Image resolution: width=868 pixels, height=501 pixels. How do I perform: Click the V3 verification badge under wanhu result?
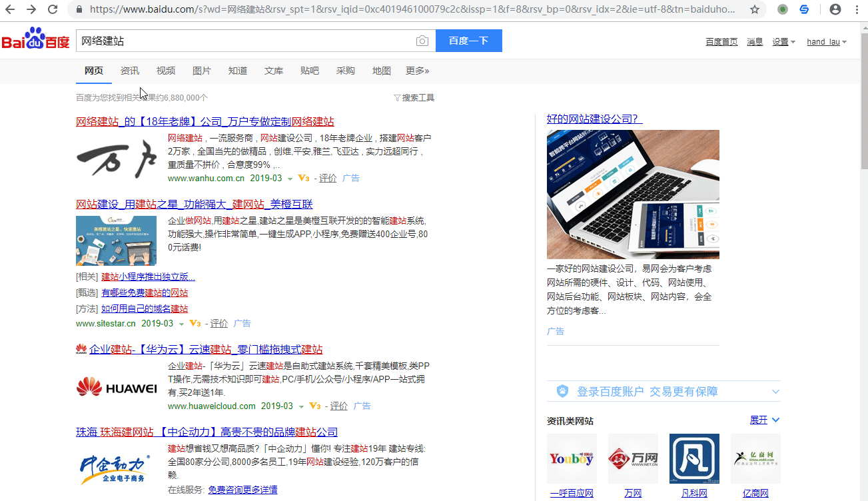[303, 178]
